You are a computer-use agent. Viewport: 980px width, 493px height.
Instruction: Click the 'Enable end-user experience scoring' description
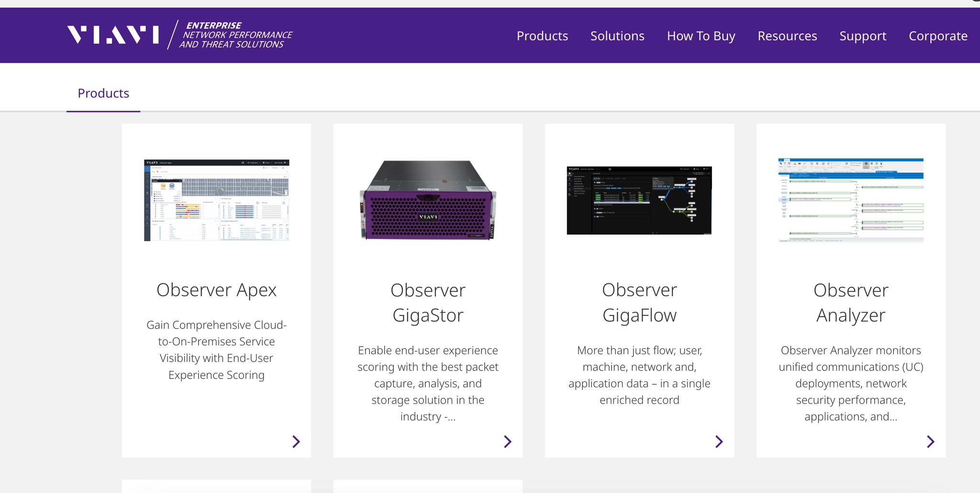pyautogui.click(x=428, y=383)
